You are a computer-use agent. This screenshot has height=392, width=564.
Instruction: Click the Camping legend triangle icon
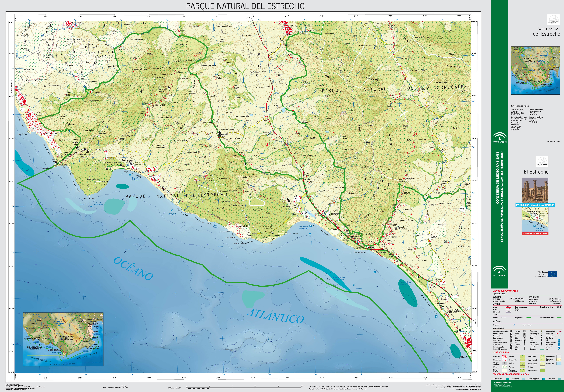point(541,338)
